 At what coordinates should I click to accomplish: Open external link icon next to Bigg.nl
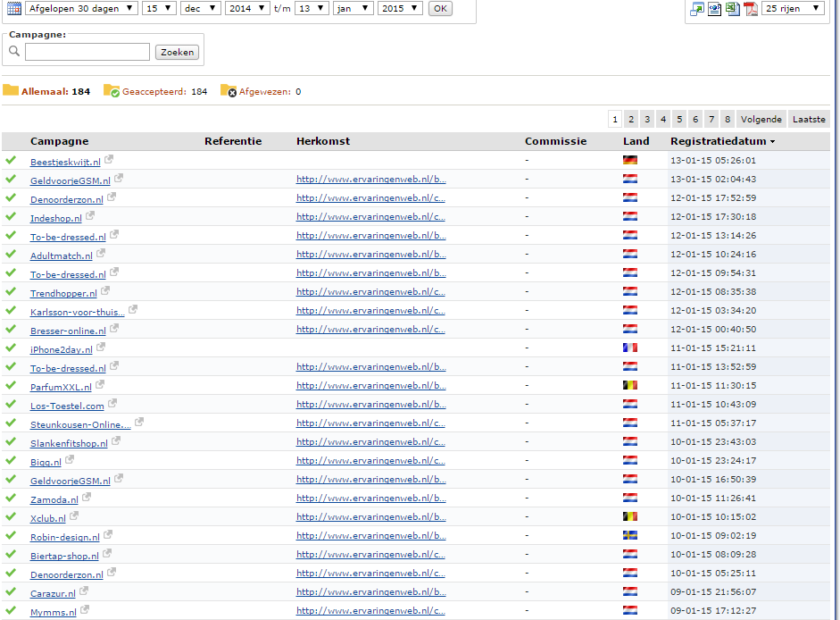(69, 459)
